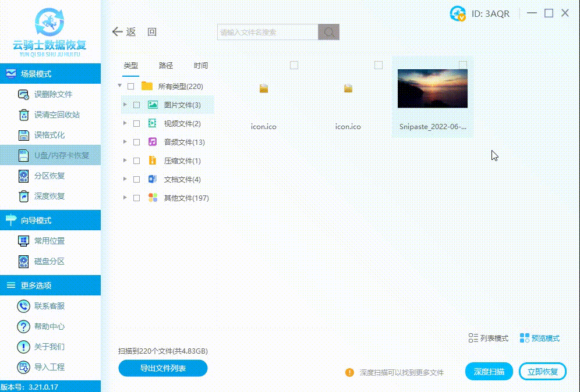Click the 扫描到220个文件 status text
Viewport: 580px width, 392px height.
162,351
